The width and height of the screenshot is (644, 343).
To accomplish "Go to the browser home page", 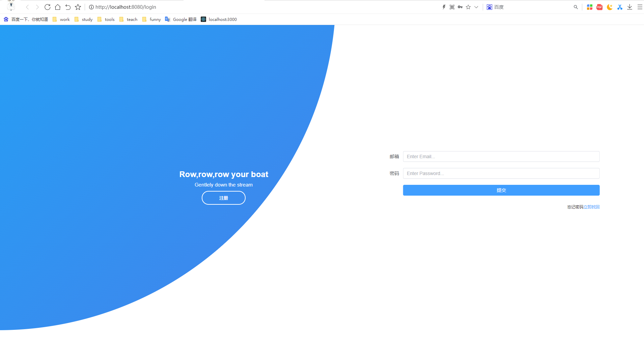I will [58, 7].
